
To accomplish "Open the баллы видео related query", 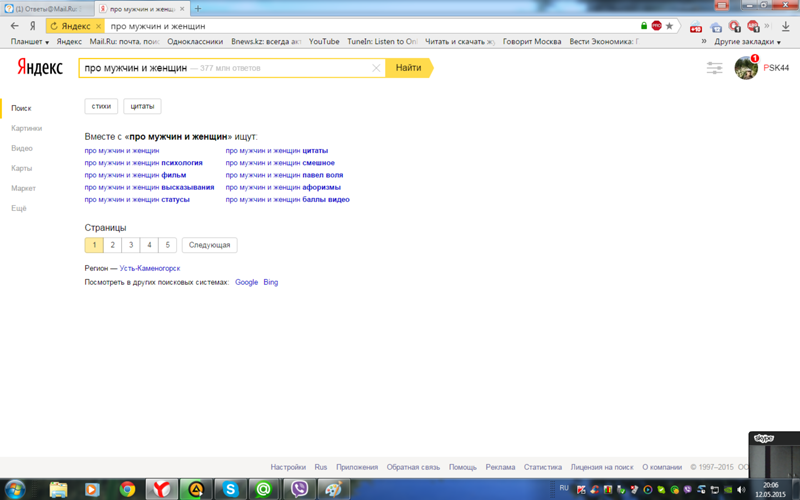I will 288,199.
